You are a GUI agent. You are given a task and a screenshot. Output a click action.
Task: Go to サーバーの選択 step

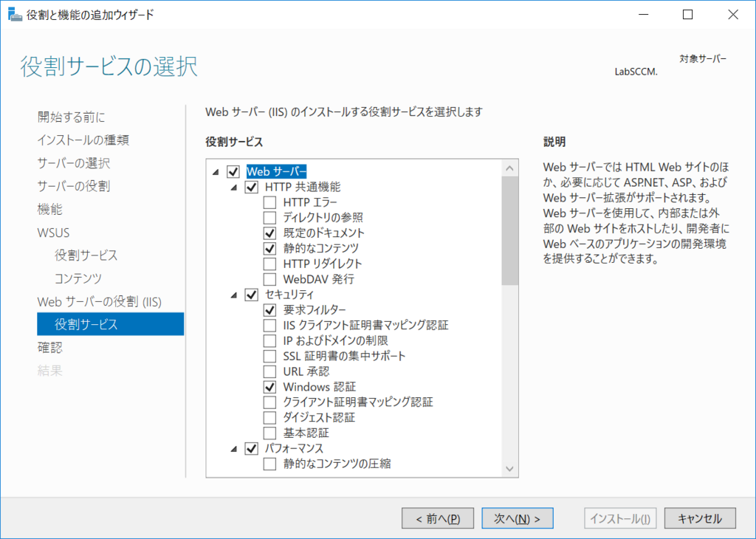click(73, 163)
